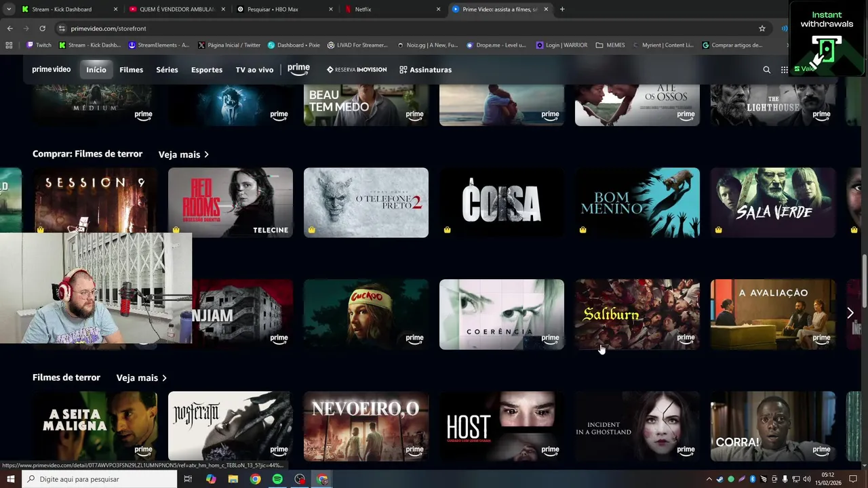The image size is (868, 488).
Task: Open Login | WARRIOR bookmark
Action: [x=562, y=45]
